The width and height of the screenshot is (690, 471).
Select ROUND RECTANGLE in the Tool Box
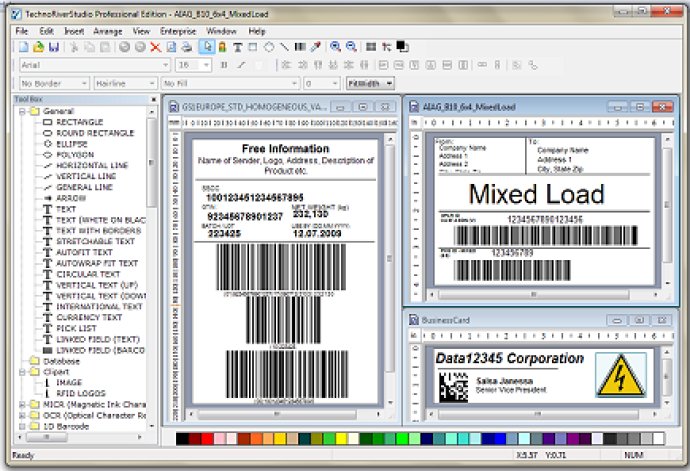tap(93, 133)
